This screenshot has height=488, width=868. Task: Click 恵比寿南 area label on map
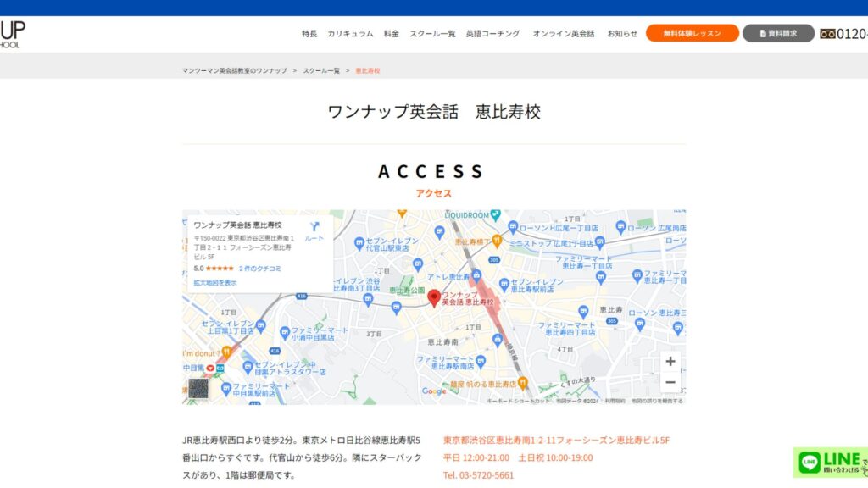point(442,342)
